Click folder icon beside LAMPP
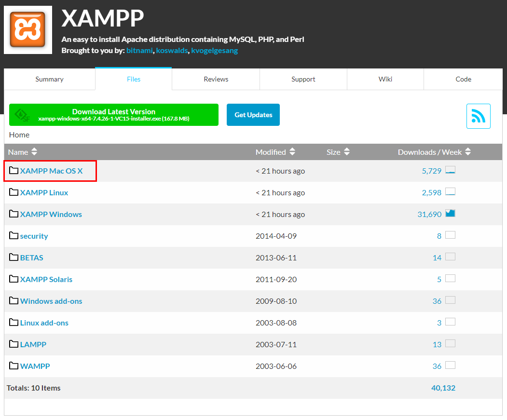This screenshot has width=507, height=420. 14,344
